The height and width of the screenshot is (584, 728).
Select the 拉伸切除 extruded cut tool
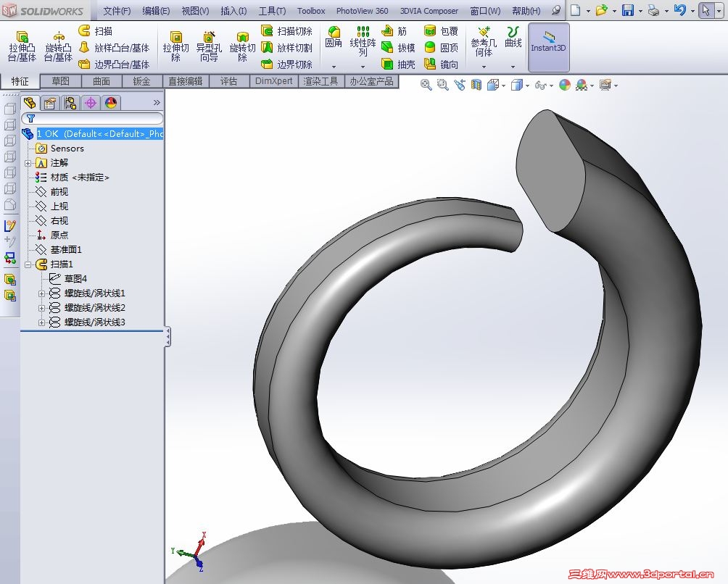pos(175,46)
